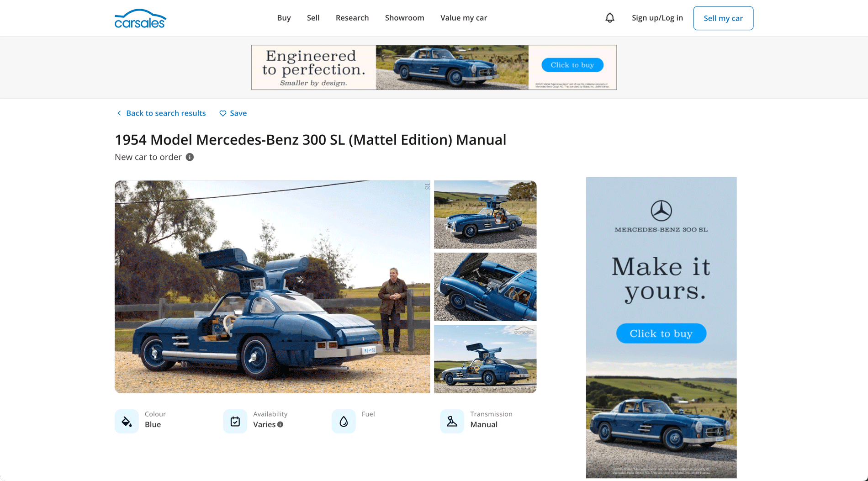Show details via info icon beside Varies
Viewport: 868px width, 481px height.
pyautogui.click(x=281, y=424)
